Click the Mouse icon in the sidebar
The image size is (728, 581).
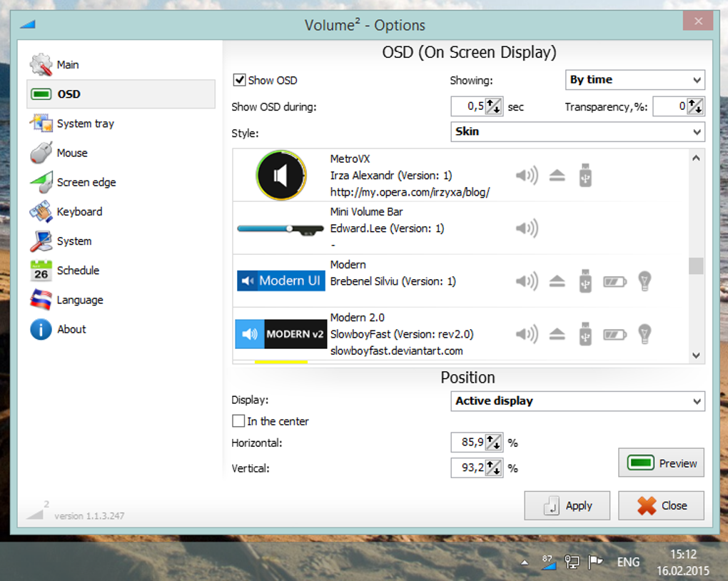pyautogui.click(x=41, y=153)
